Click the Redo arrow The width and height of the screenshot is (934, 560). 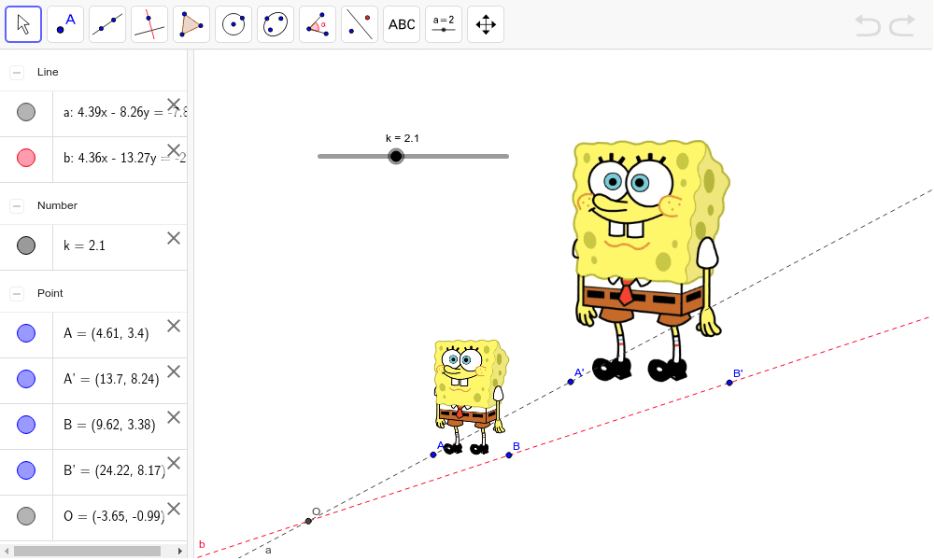point(902,25)
